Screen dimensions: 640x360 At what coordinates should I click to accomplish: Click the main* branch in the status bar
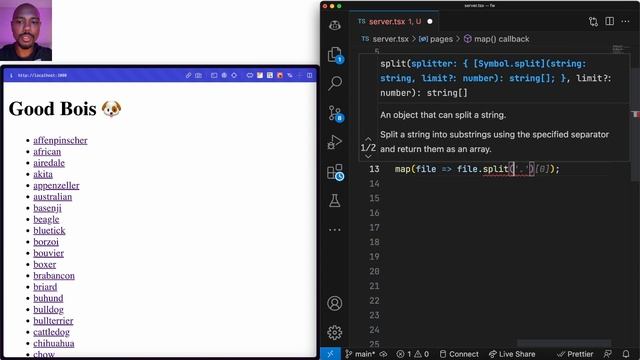[x=360, y=354]
